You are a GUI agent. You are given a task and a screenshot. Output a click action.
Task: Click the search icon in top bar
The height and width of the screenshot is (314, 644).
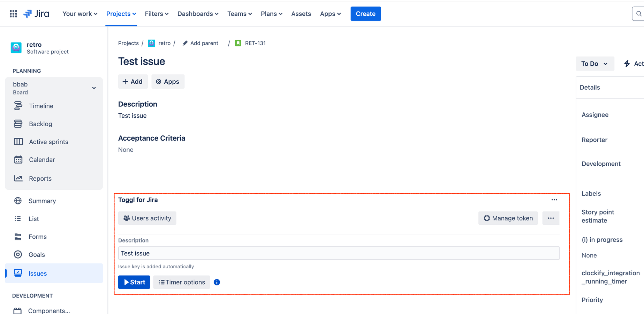coord(638,14)
